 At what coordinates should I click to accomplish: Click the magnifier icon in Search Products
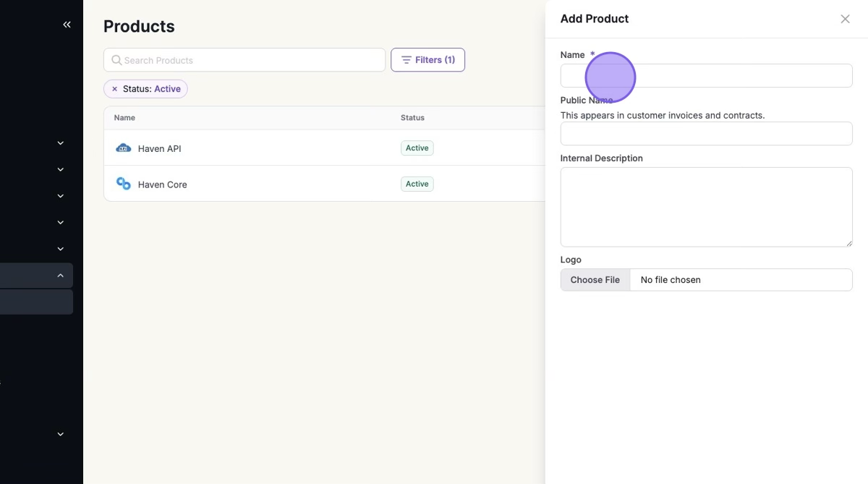[x=116, y=60]
